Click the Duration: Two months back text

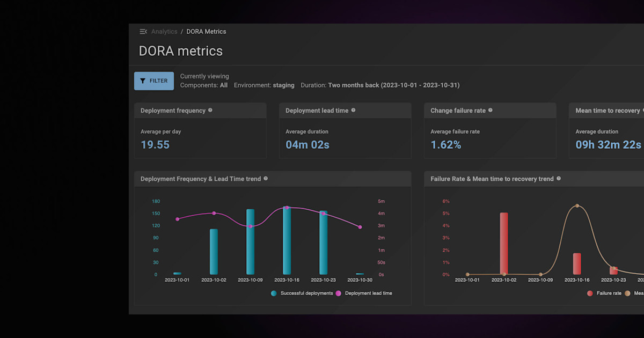click(x=380, y=85)
